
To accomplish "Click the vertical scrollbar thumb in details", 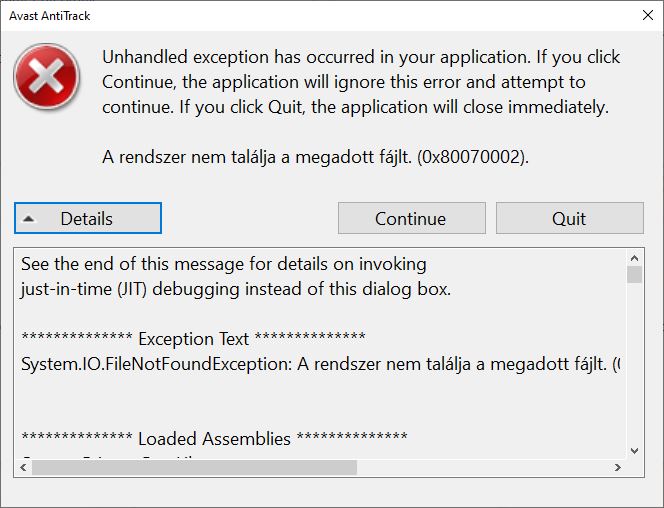I will point(634,274).
